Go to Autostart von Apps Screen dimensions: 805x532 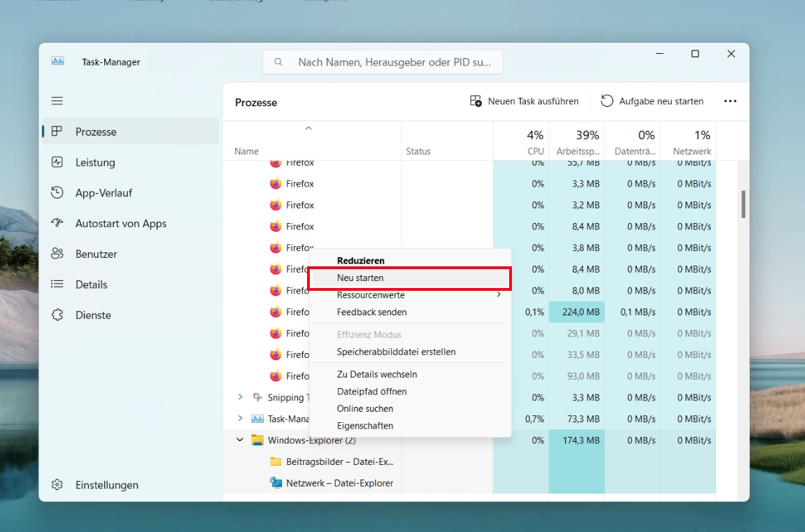tap(120, 224)
